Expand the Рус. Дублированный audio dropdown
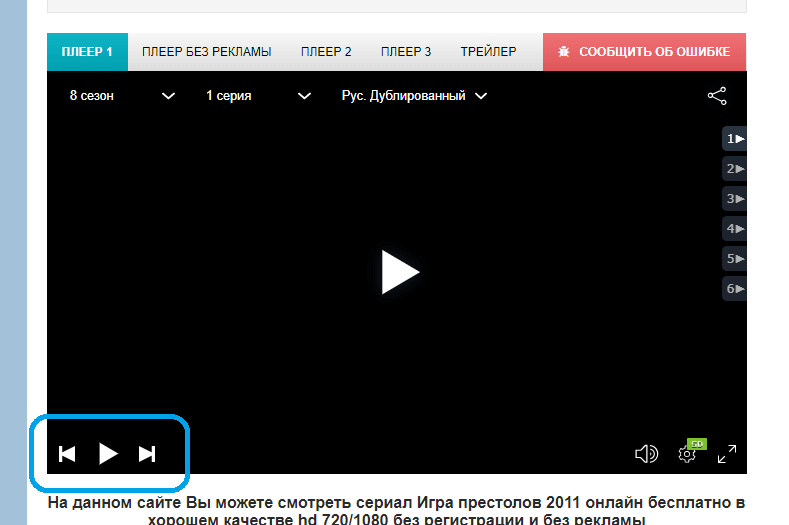Viewport: 789px width, 525px height. 414,96
